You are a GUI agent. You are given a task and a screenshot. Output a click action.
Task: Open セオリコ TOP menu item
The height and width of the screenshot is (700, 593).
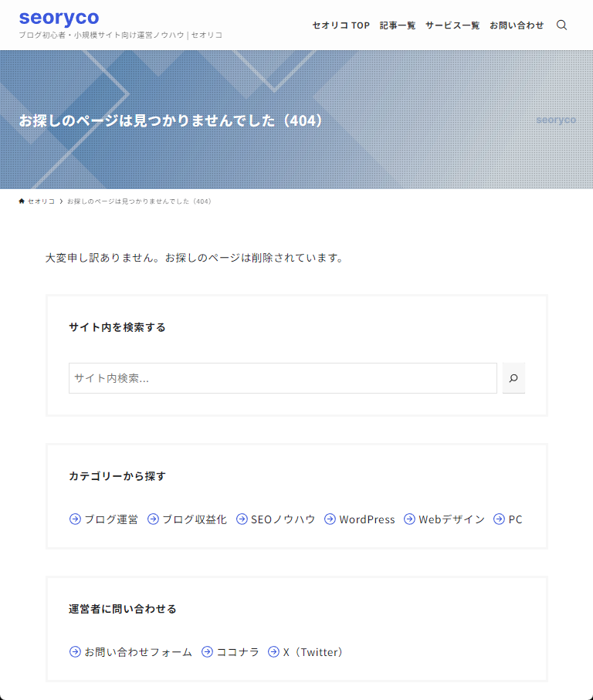point(341,25)
